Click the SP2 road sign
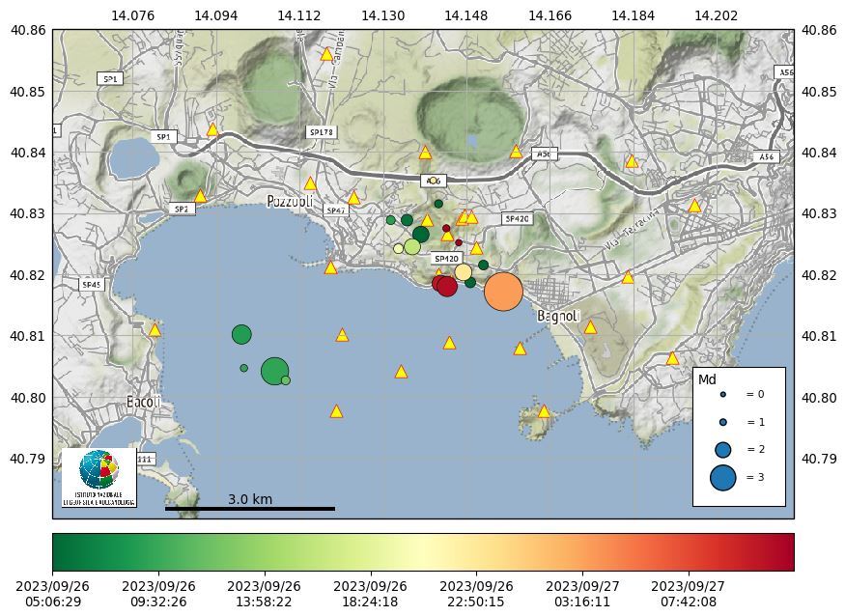 click(x=181, y=209)
